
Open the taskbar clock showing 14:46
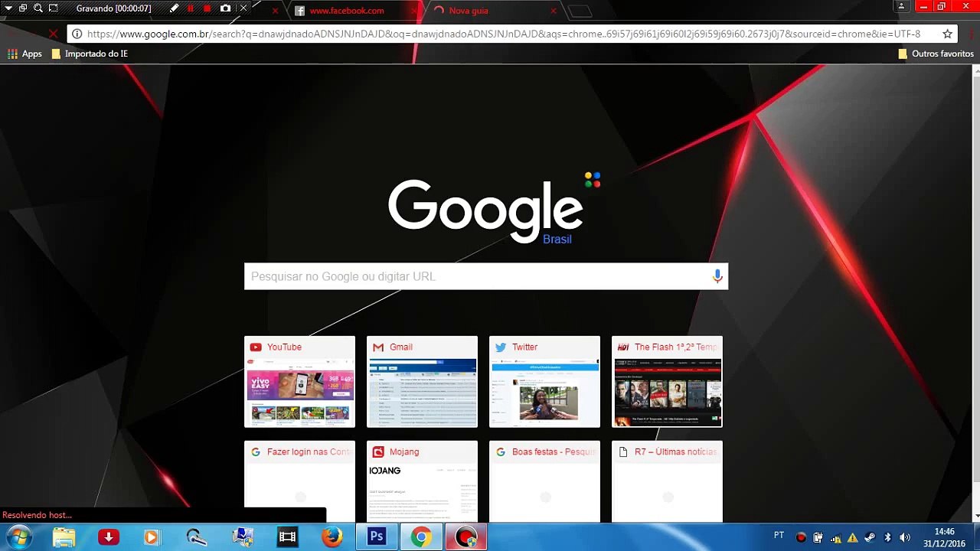tap(944, 537)
